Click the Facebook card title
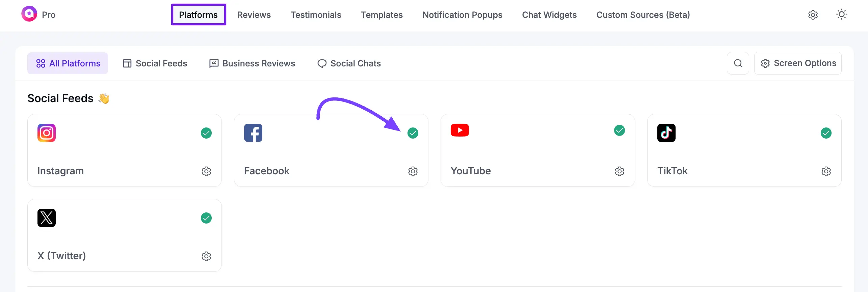Viewport: 868px width, 292px height. 267,171
